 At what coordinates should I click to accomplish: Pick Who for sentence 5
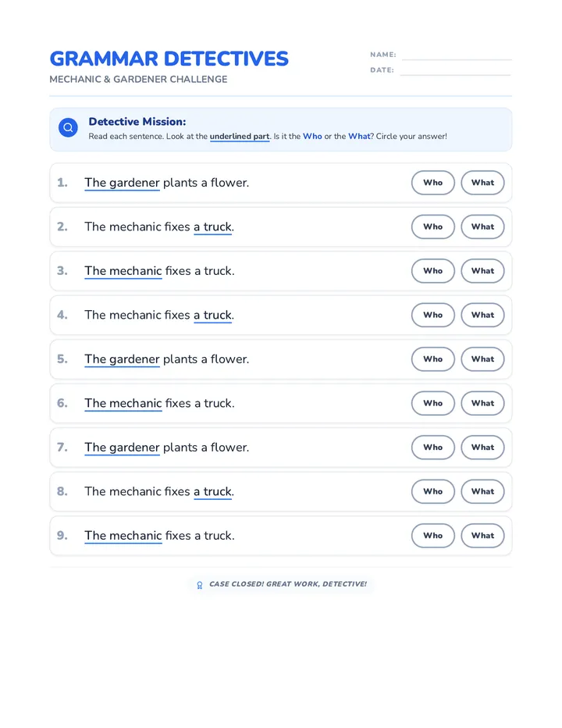click(x=433, y=359)
